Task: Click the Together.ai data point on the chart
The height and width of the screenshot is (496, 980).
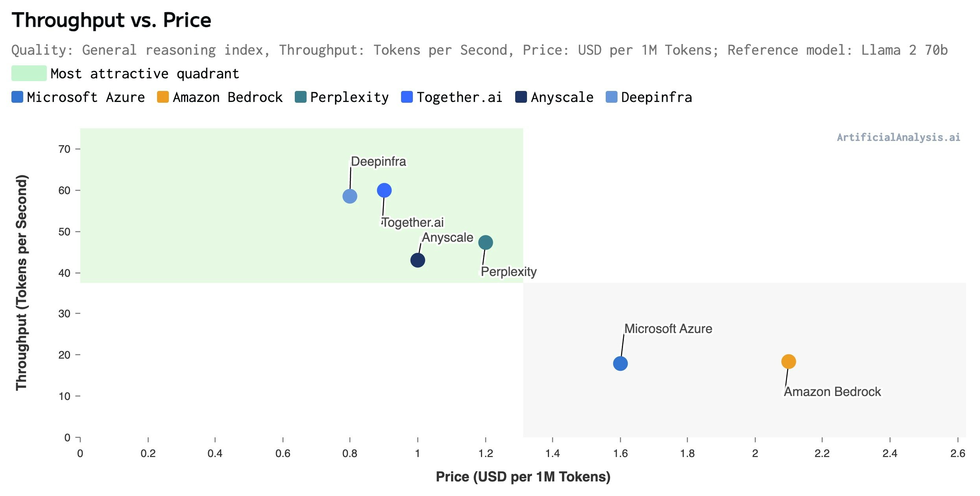Action: [384, 191]
